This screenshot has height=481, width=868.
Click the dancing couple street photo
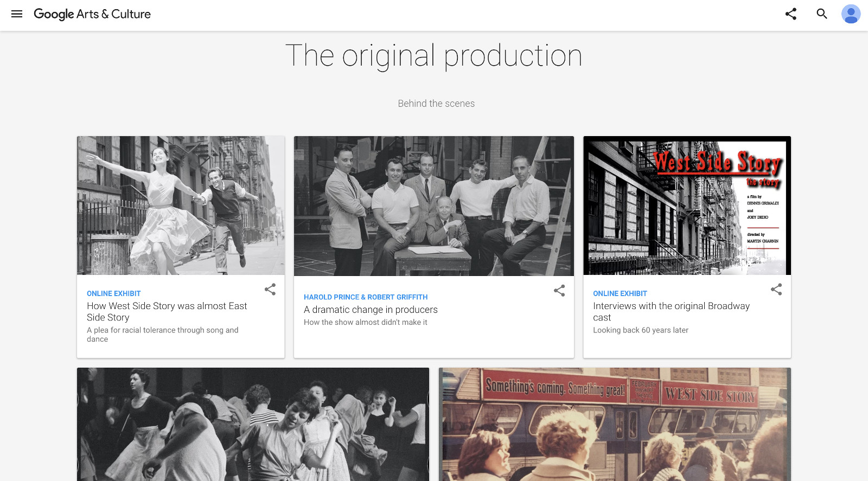181,206
